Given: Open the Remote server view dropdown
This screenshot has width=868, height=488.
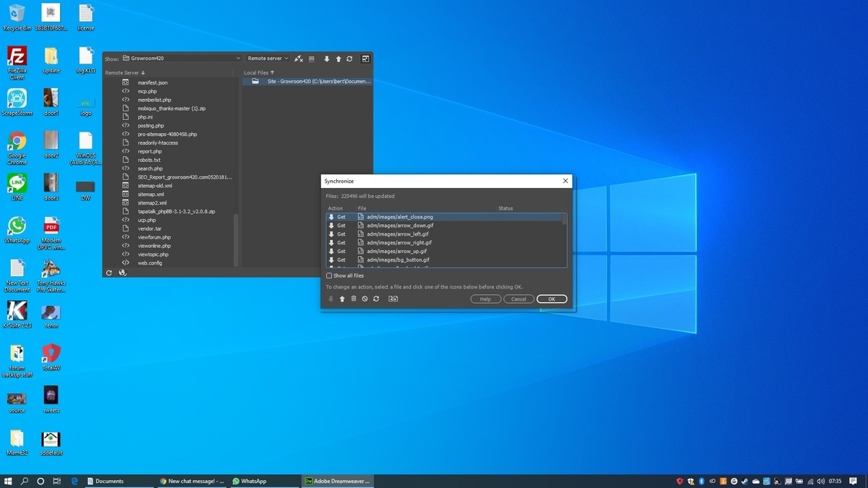Looking at the screenshot, I should coord(268,59).
